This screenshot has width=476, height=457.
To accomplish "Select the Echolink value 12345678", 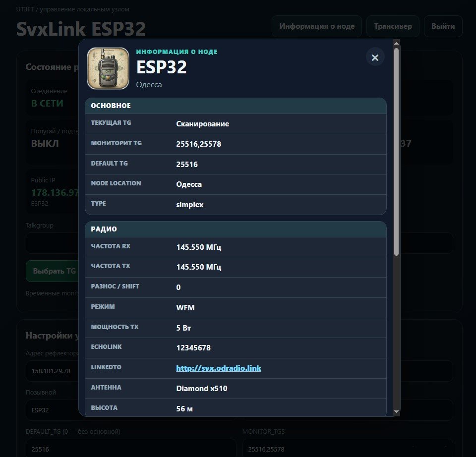I will [x=193, y=348].
